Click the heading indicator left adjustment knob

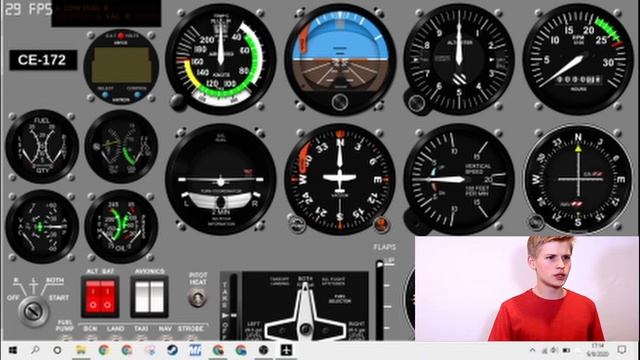click(297, 223)
